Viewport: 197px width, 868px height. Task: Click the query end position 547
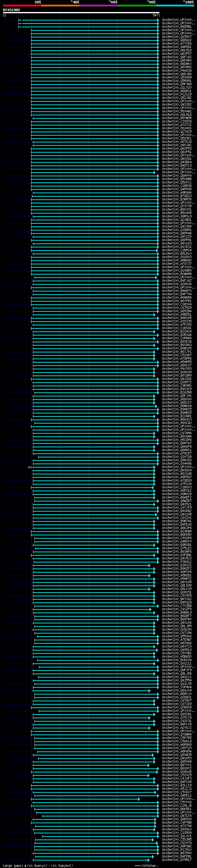(155, 15)
